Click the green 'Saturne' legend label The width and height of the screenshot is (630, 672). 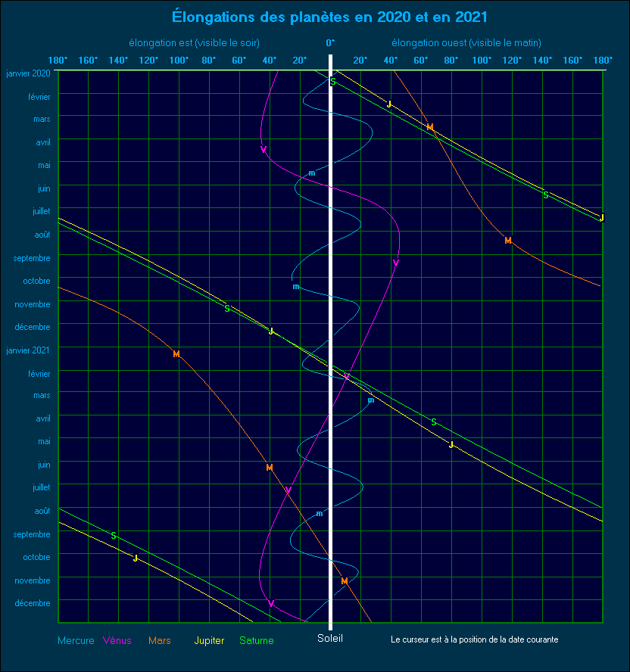tap(257, 640)
